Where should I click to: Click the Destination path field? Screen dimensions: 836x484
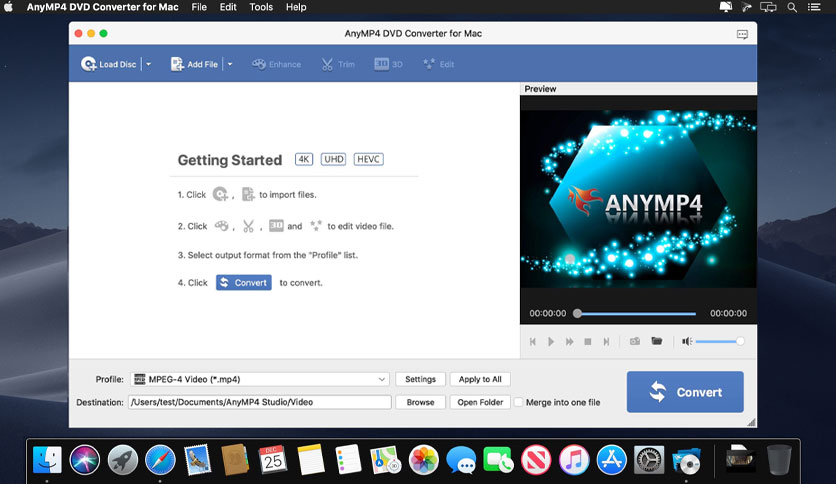260,402
